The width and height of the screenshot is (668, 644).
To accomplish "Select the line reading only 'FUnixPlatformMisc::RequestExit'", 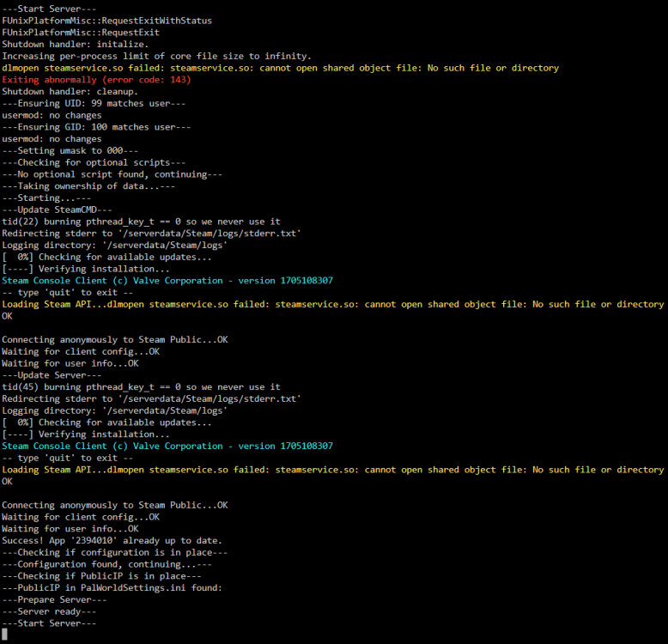I will [81, 33].
